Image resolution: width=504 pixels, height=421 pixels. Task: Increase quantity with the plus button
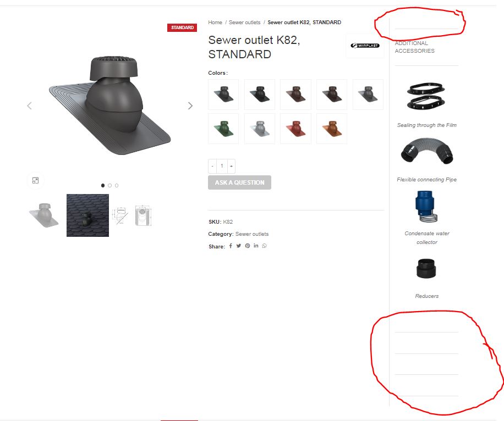pyautogui.click(x=231, y=166)
